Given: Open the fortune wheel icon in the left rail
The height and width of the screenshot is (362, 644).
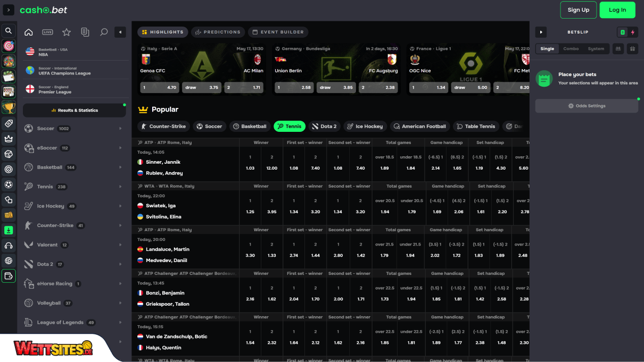Looking at the screenshot, I should [x=9, y=62].
